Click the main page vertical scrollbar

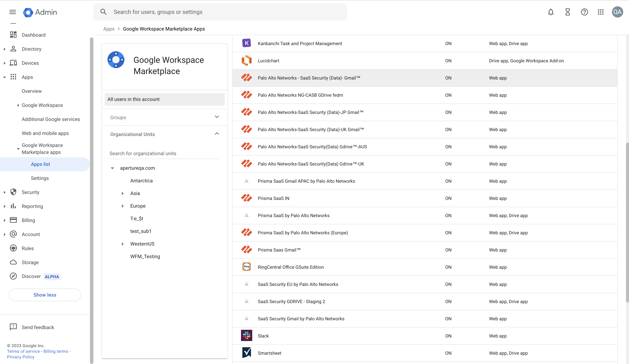[627, 222]
